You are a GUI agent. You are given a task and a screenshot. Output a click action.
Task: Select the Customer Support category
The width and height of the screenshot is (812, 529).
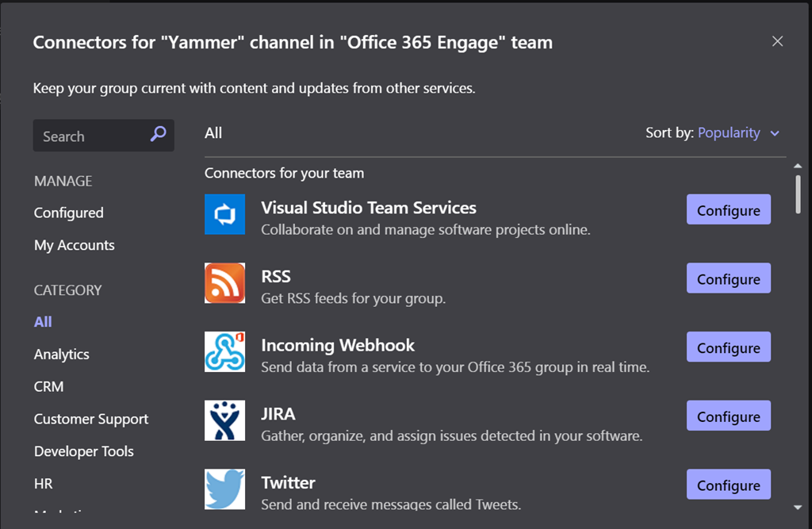tap(91, 419)
